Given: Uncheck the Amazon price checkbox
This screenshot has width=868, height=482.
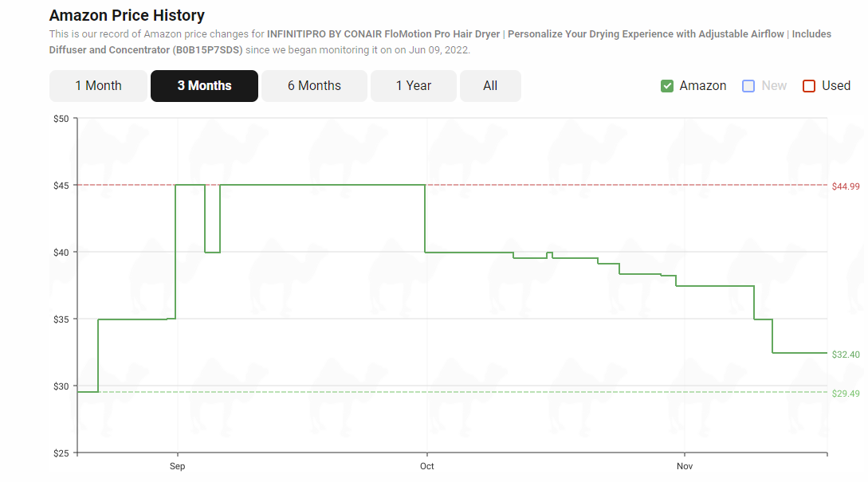Looking at the screenshot, I should [x=667, y=86].
